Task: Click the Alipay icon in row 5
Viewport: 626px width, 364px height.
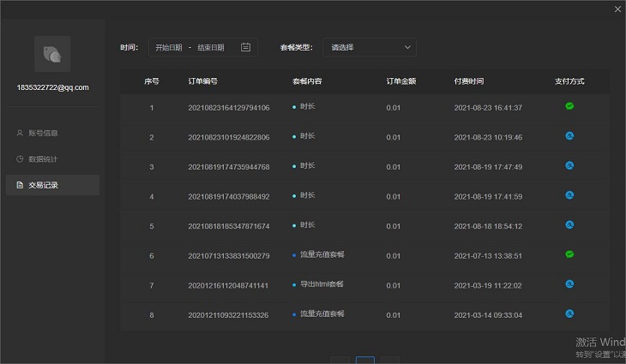Action: tap(569, 225)
